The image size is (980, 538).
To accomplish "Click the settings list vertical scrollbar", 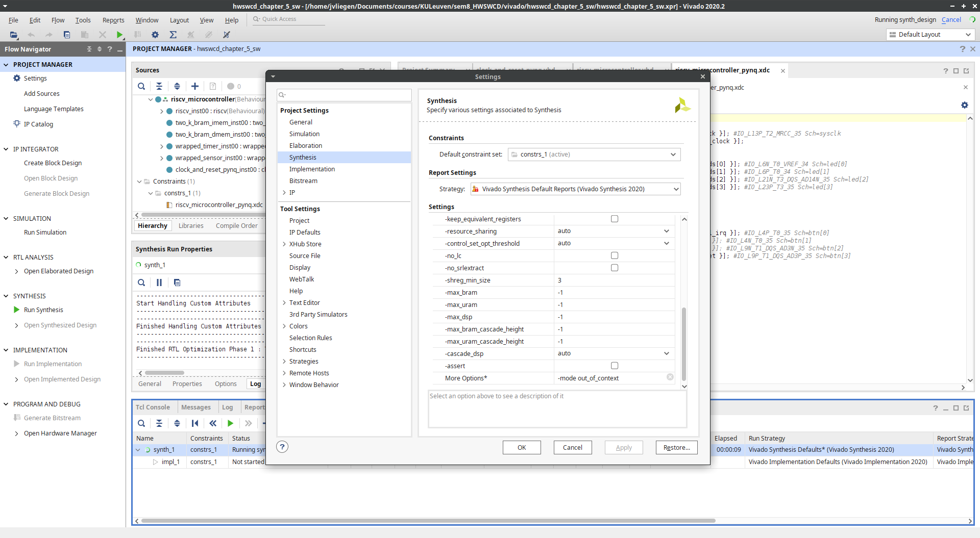I will point(684,343).
